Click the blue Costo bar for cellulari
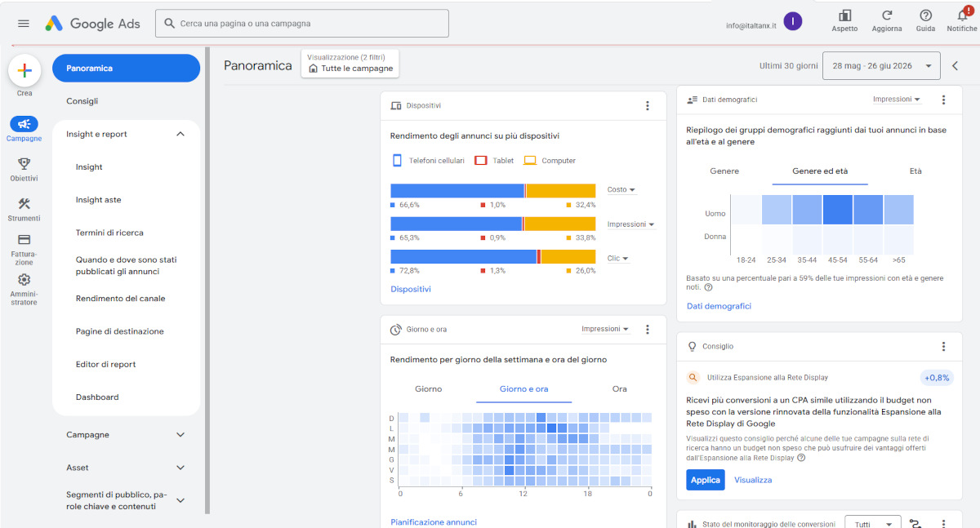Image resolution: width=980 pixels, height=528 pixels. [x=457, y=190]
